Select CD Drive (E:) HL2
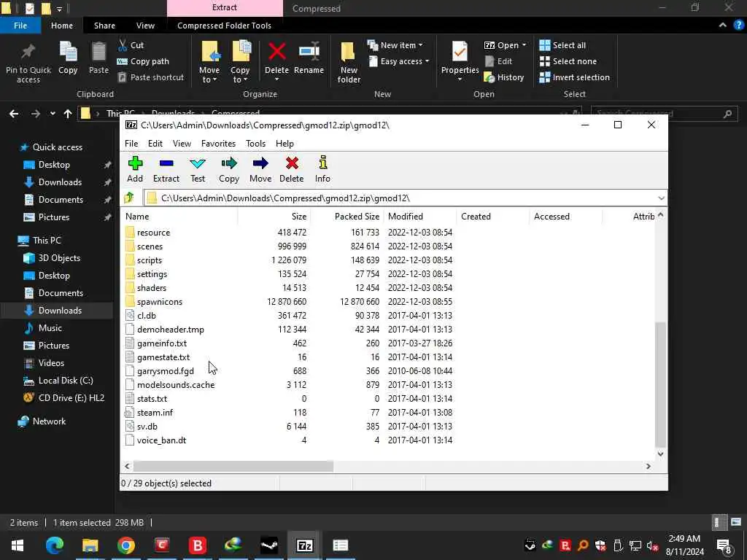Viewport: 747px width, 560px height. pyautogui.click(x=71, y=398)
